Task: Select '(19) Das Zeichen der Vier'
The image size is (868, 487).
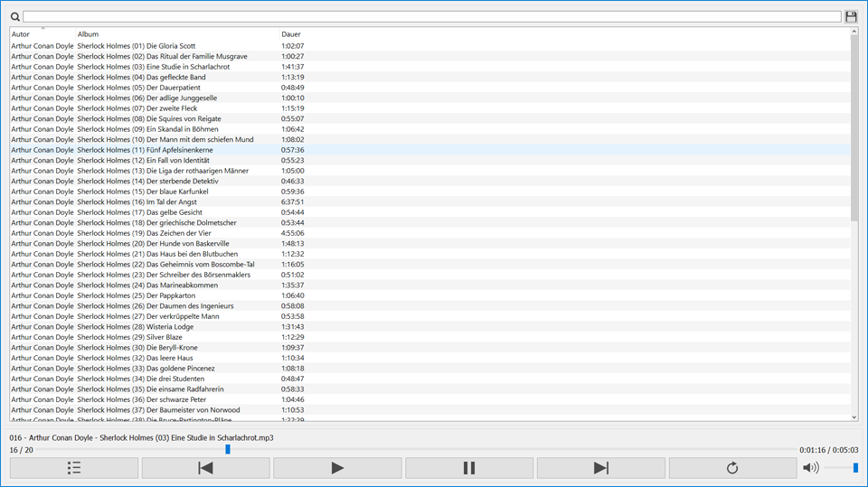Action: (430, 233)
